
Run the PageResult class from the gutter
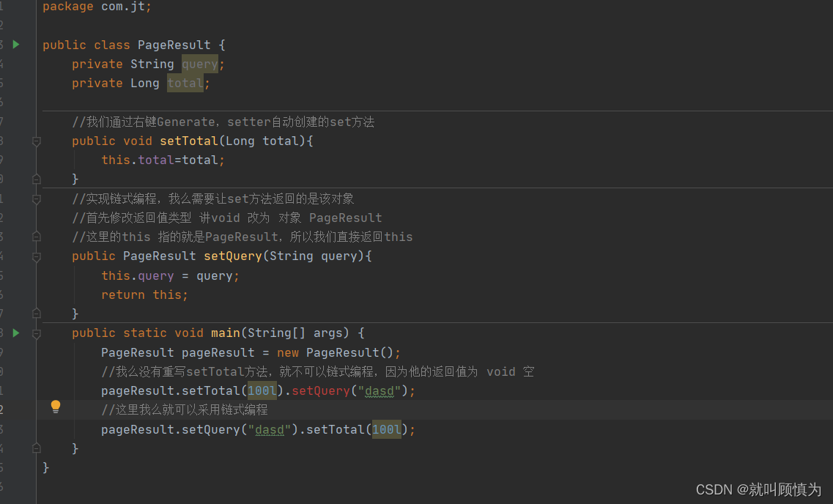coord(16,45)
